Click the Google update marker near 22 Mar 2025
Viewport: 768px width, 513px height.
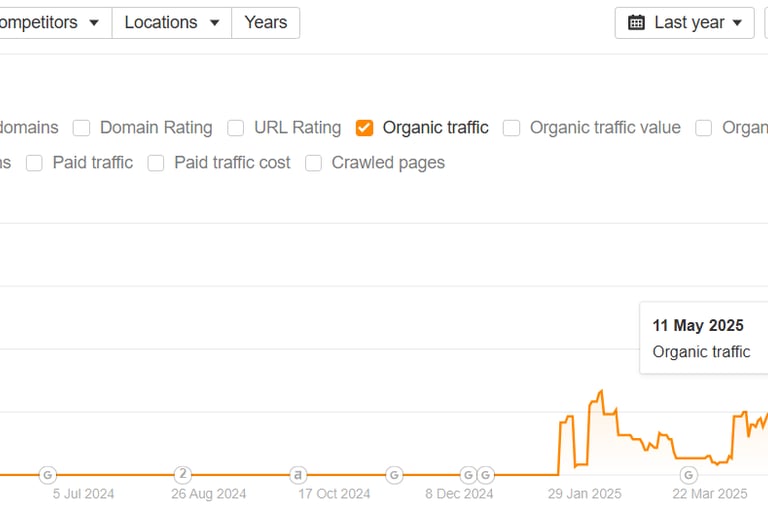tap(688, 474)
